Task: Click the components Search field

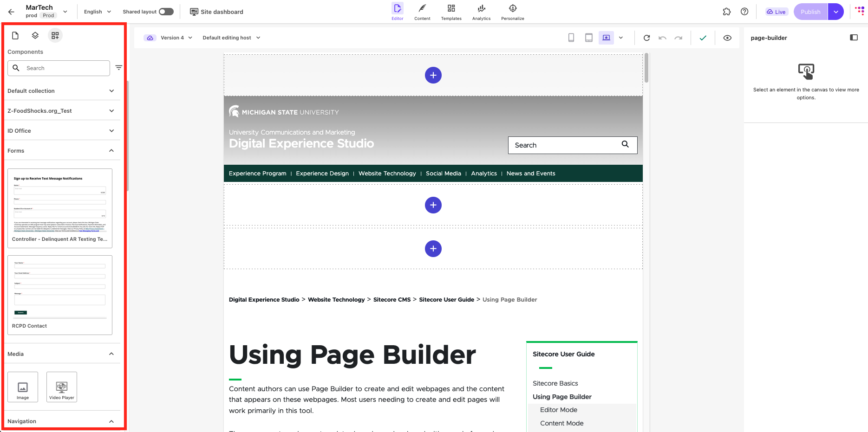Action: [x=59, y=68]
